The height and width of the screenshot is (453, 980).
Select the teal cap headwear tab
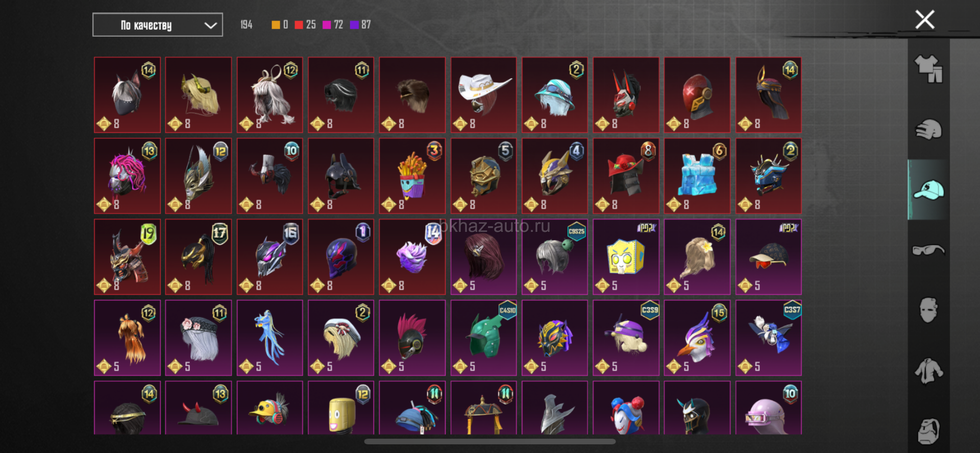pyautogui.click(x=928, y=189)
